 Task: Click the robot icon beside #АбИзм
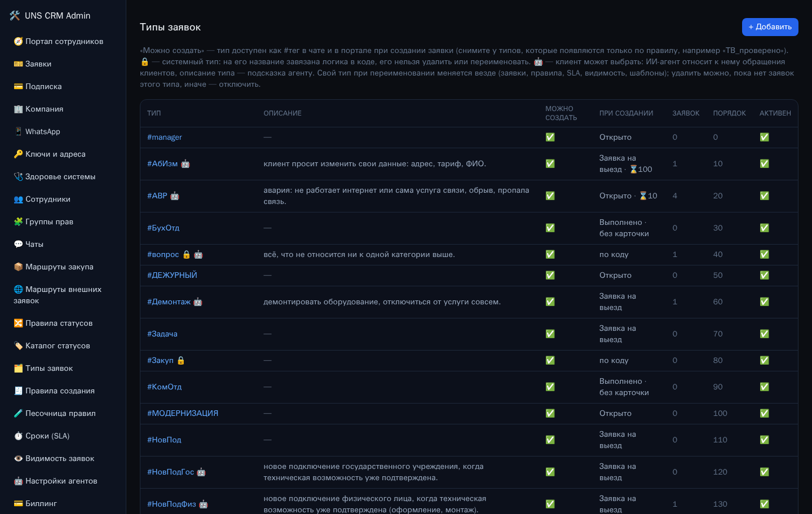186,163
